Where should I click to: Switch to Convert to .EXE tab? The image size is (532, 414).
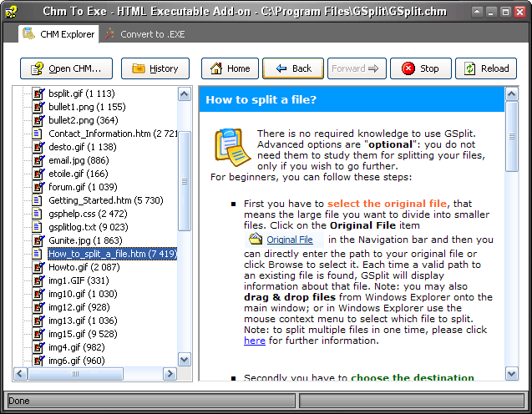[x=144, y=34]
